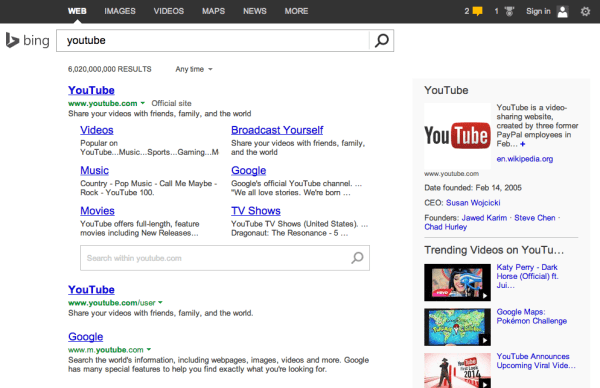Click the YouTube logo image in sidebar
Image resolution: width=600 pixels, height=388 pixels.
pos(457,136)
